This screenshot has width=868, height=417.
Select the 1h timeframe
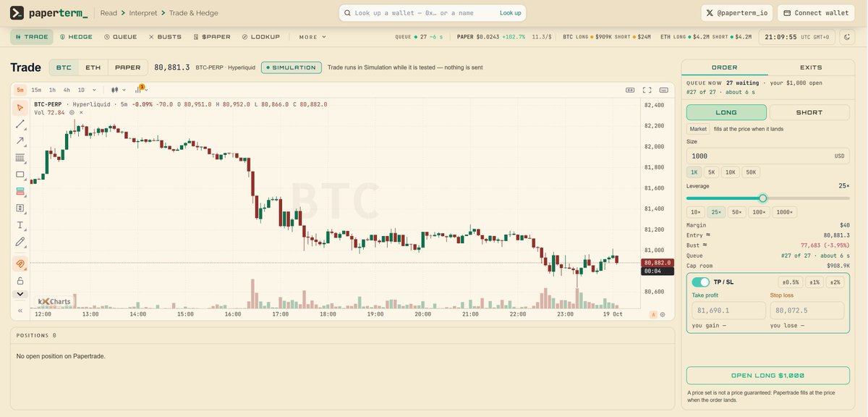(x=52, y=90)
